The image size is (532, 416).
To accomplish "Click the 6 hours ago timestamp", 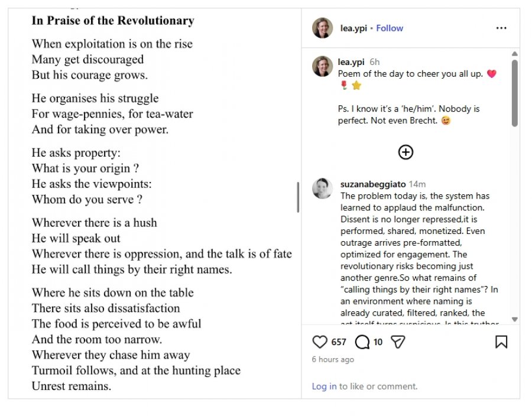I will pyautogui.click(x=333, y=359).
